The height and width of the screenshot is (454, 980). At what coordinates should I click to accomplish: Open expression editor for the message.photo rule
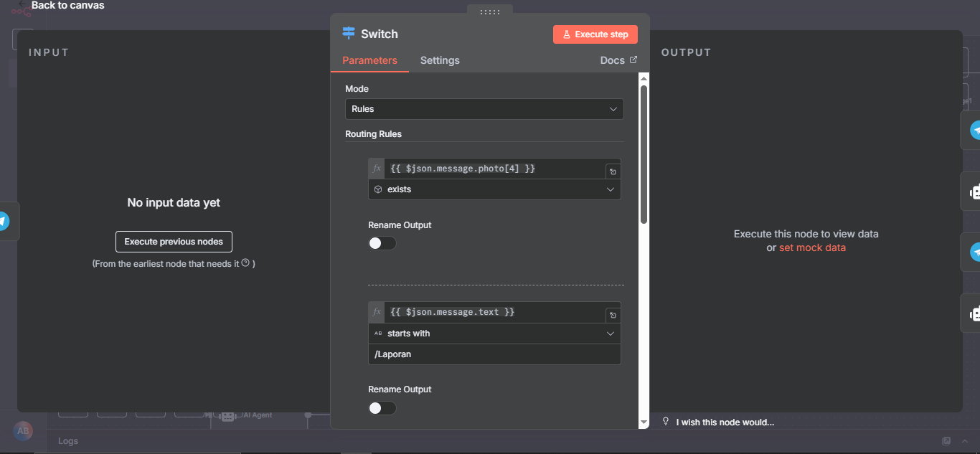(612, 171)
